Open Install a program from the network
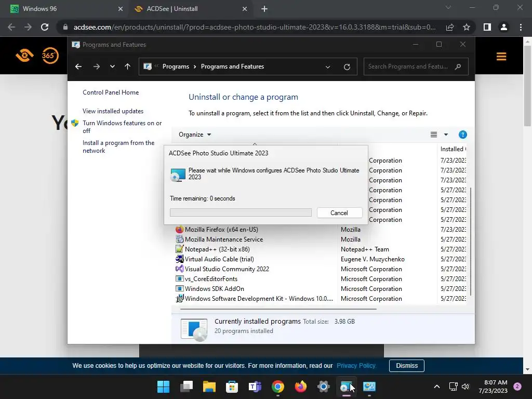This screenshot has height=399, width=532. pos(118,147)
